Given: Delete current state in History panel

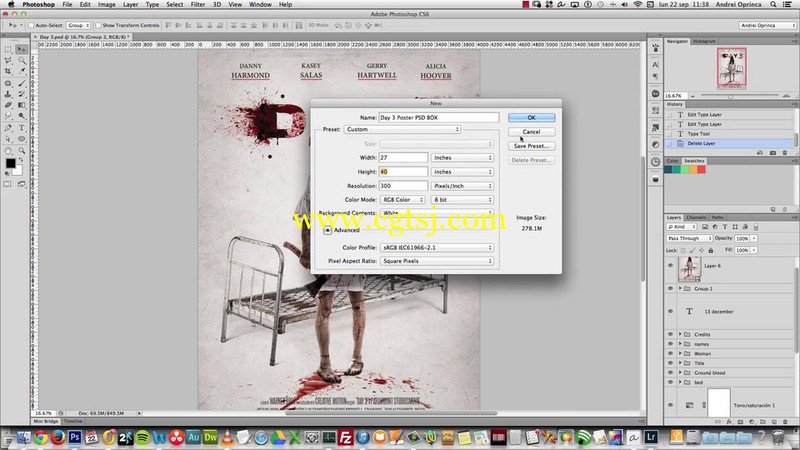Looking at the screenshot, I should pyautogui.click(x=785, y=153).
